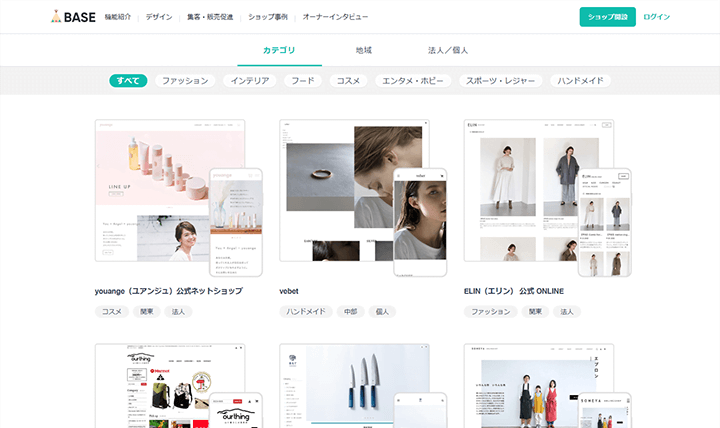Switch to the 地域 tab
Image resolution: width=720 pixels, height=428 pixels.
click(x=363, y=50)
